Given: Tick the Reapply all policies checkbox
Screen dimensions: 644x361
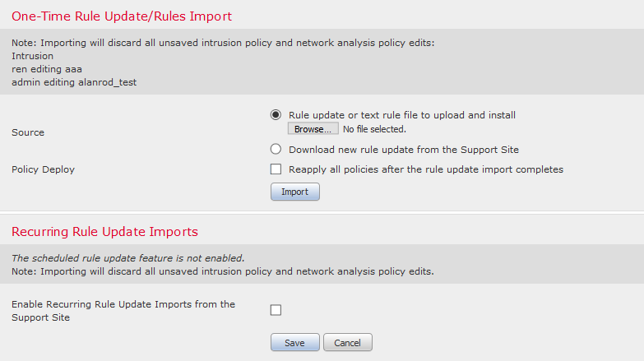Looking at the screenshot, I should [x=276, y=169].
